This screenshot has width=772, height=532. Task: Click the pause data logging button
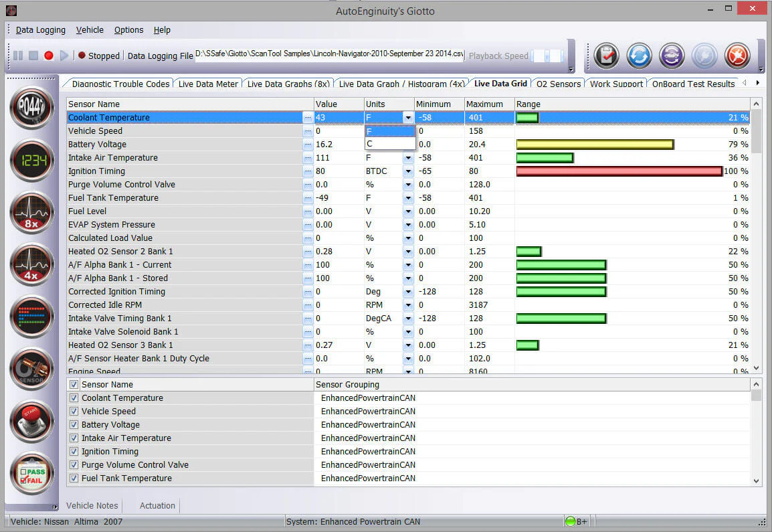(18, 56)
